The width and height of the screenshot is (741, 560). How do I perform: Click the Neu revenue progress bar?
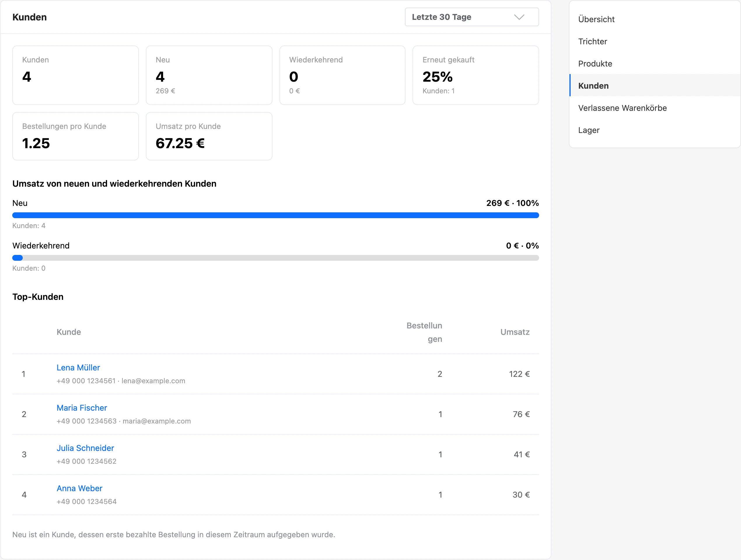275,215
